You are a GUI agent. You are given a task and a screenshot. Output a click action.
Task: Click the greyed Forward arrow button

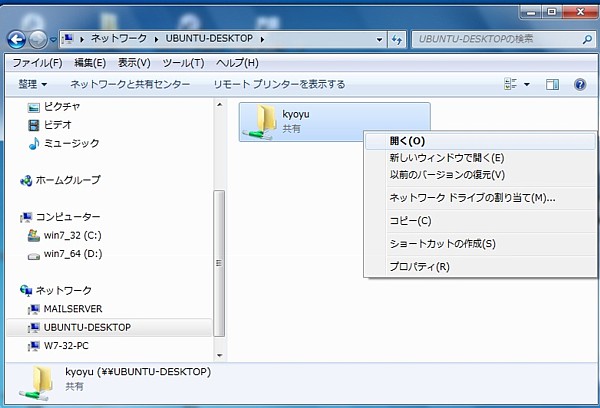(x=38, y=39)
